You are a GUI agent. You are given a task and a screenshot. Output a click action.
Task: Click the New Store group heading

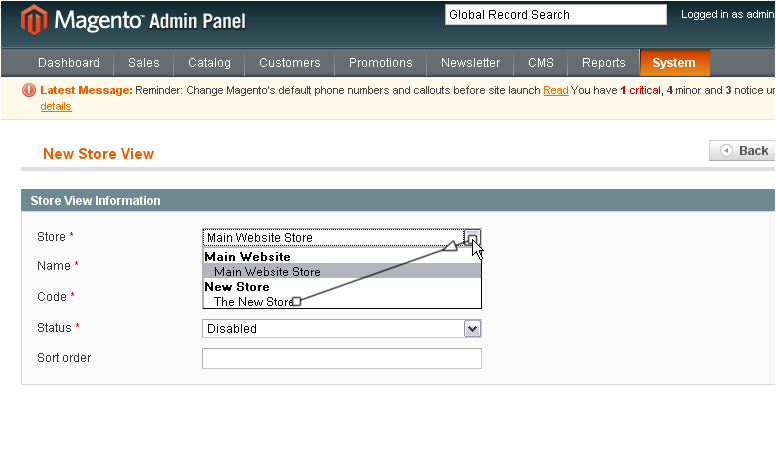[x=237, y=287]
